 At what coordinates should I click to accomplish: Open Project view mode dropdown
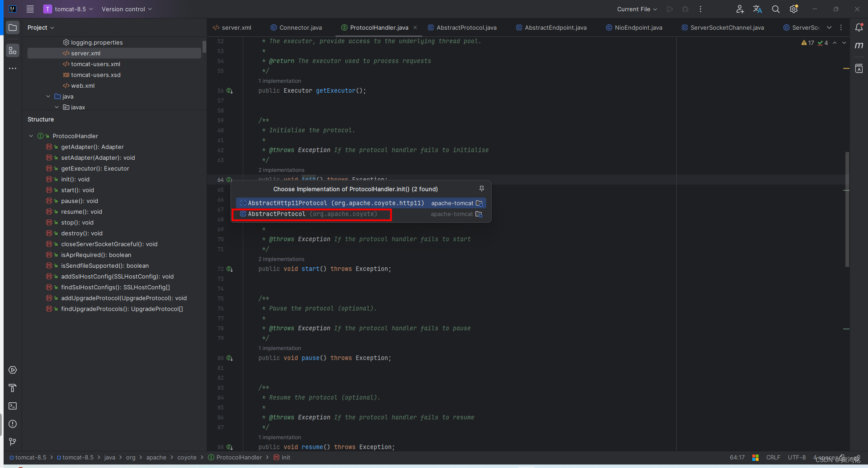pos(41,27)
